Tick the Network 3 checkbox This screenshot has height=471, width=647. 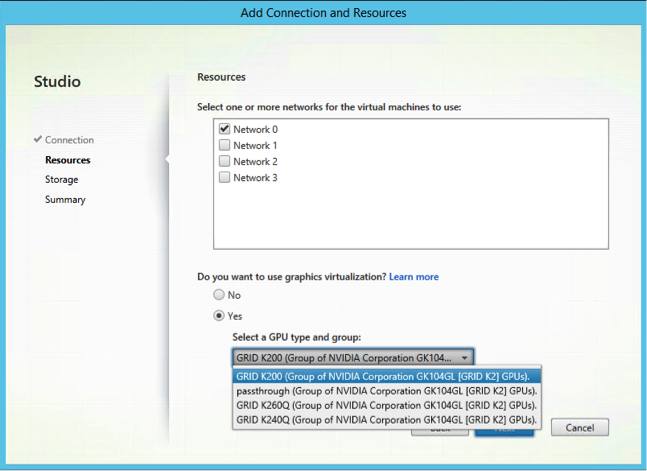(225, 177)
